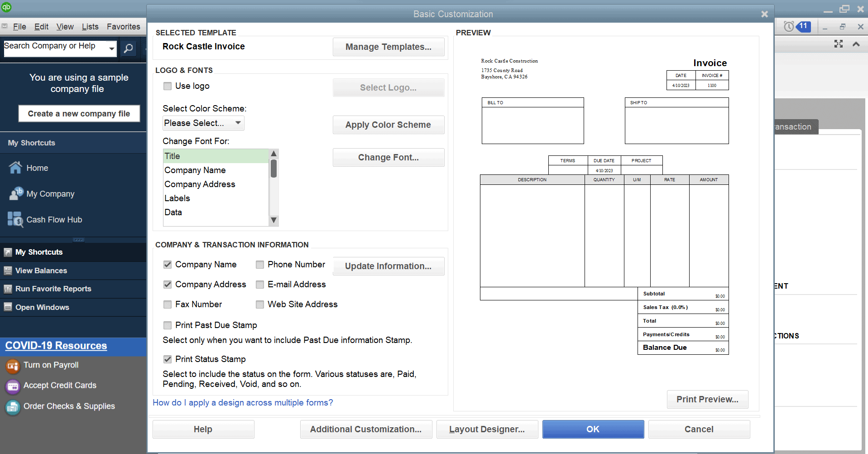This screenshot has width=868, height=454.
Task: Click the Turn on Payroll icon
Action: coord(13,366)
